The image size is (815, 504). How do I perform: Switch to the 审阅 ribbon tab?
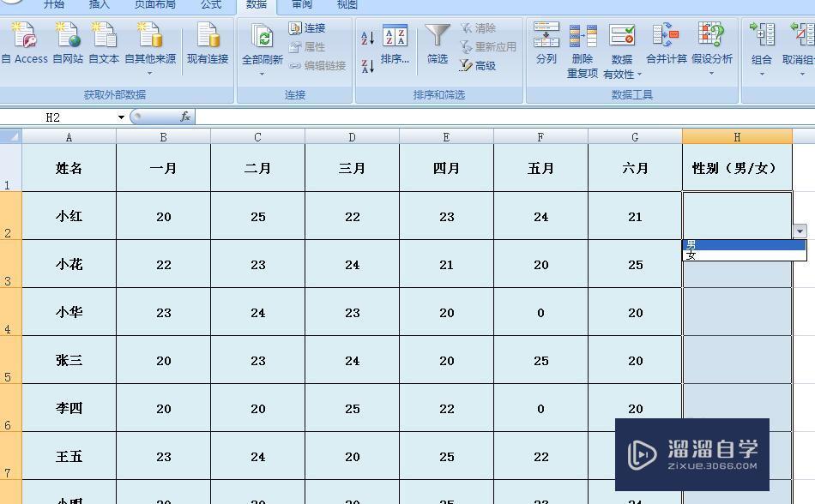coord(301,4)
